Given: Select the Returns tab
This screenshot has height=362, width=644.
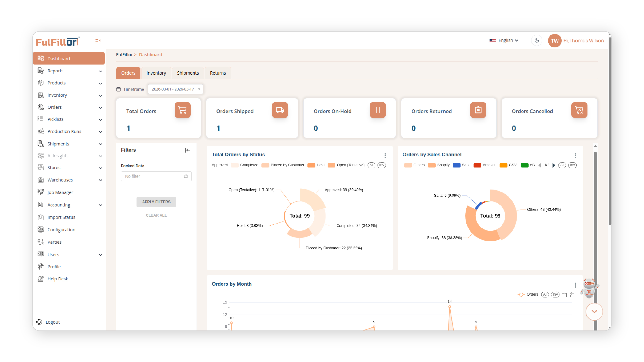Looking at the screenshot, I should tap(218, 73).
